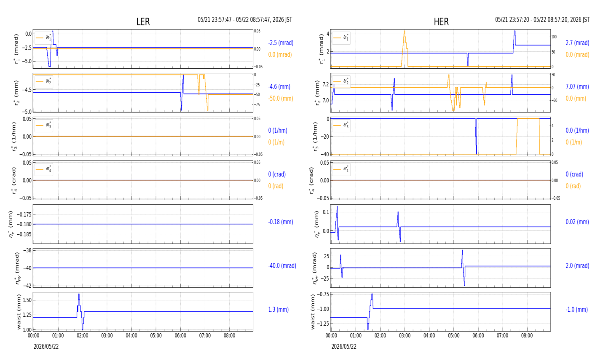Click the ∂r2* legend in LER plot
This screenshot has height=364, width=595.
coord(44,81)
